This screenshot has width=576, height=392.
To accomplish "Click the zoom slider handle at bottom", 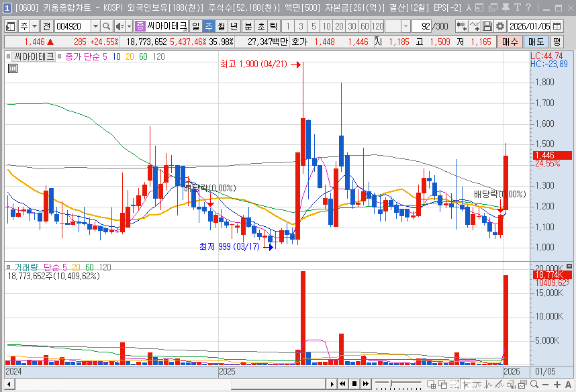I will tap(391, 383).
